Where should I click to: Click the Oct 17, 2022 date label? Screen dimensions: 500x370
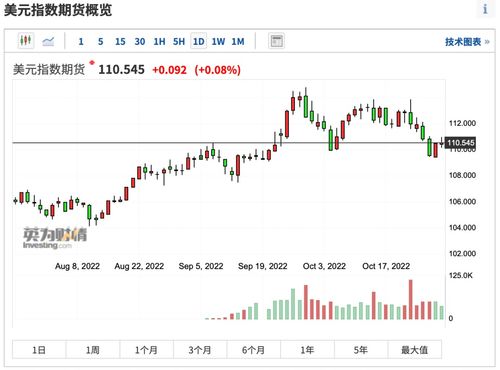[386, 266]
